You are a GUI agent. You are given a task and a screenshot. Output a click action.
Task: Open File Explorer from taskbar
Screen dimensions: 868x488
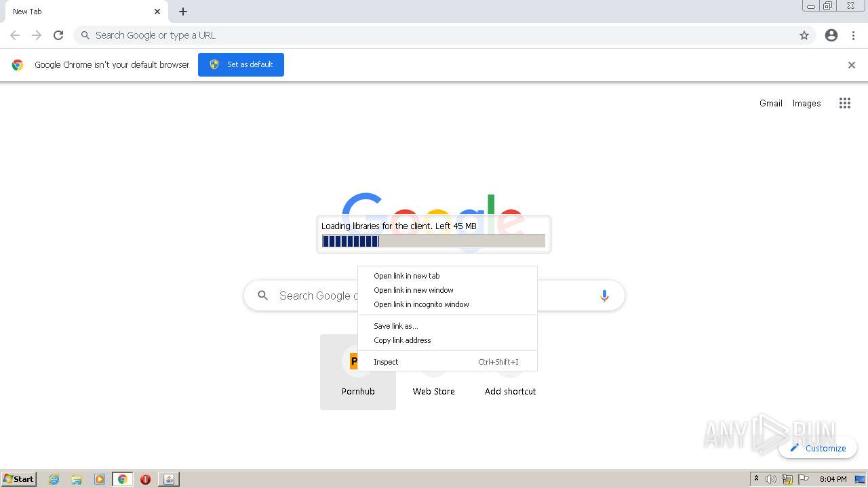point(77,479)
